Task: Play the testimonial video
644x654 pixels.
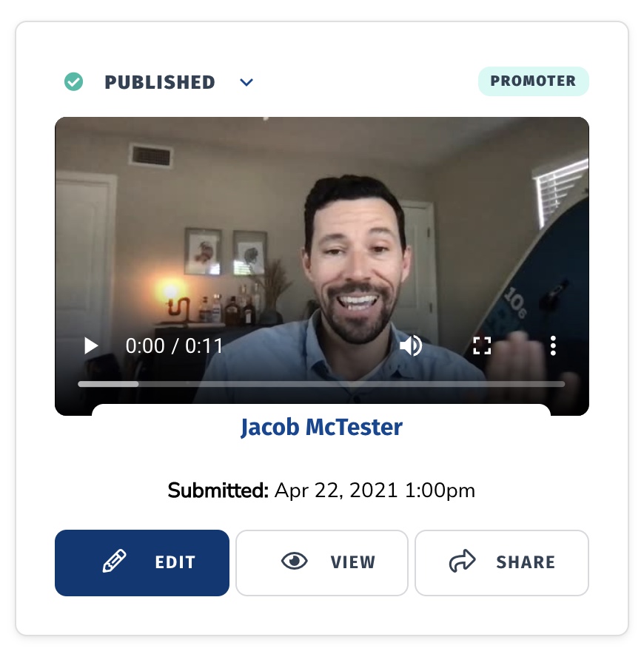Action: (91, 345)
